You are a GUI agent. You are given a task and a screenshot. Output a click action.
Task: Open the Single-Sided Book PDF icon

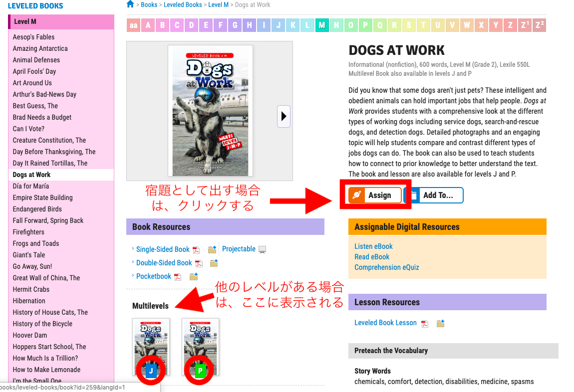[196, 250]
